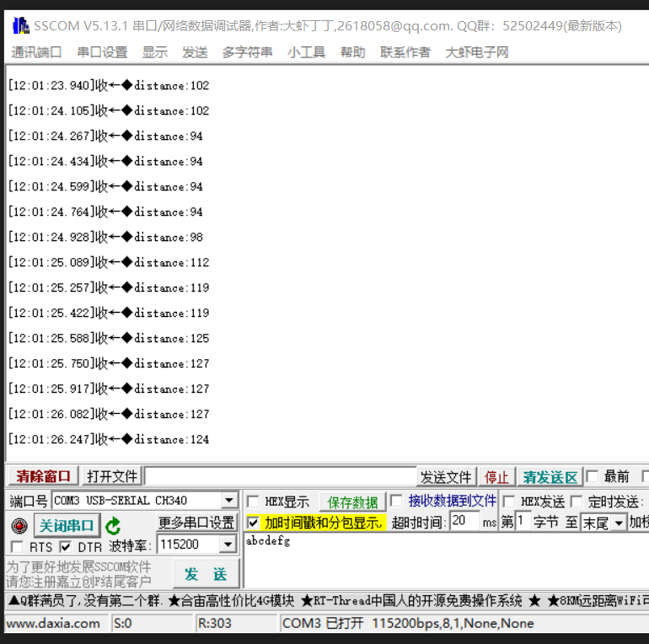Open the 小工具 menu
The height and width of the screenshot is (644, 649).
[x=306, y=52]
